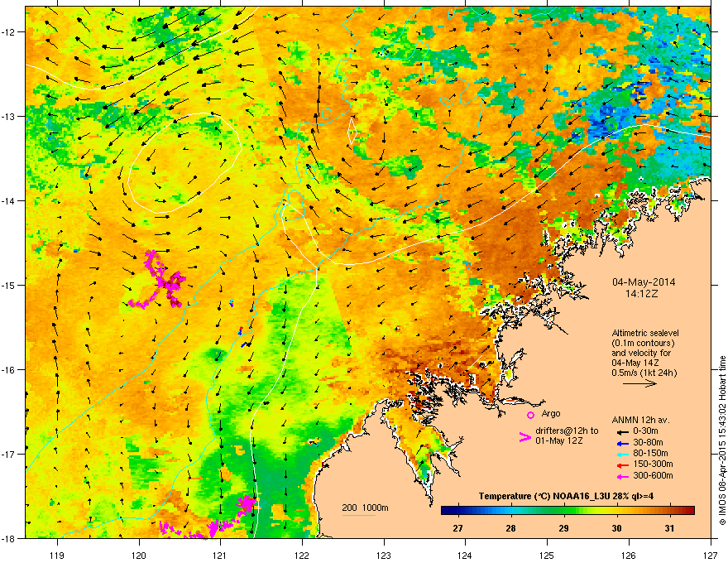Viewport: 728px width, 563px height.
Task: Click the color bar tick label 31
Action: point(669,528)
